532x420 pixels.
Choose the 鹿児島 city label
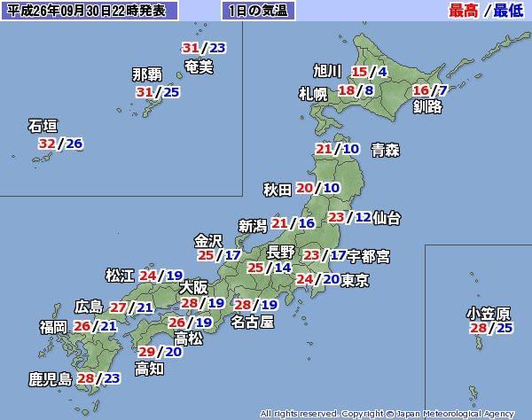pos(51,378)
